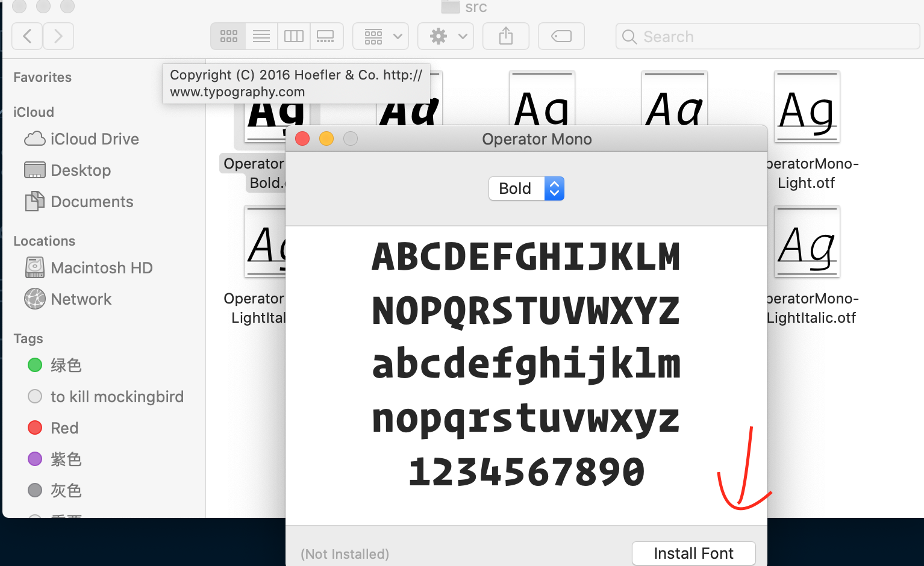Select the OperatorMono-LightItalic.otf font thumbnail
This screenshot has width=924, height=566.
coord(807,241)
